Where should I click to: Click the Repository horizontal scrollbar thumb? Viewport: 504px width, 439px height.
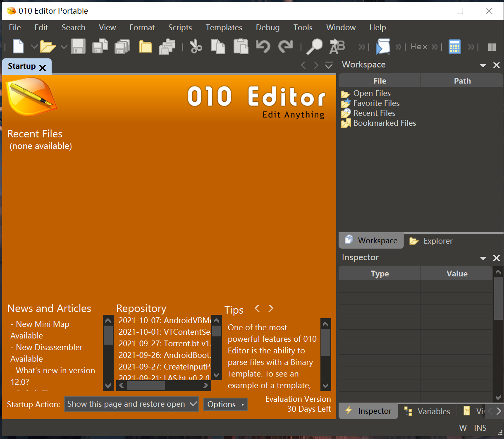click(146, 385)
